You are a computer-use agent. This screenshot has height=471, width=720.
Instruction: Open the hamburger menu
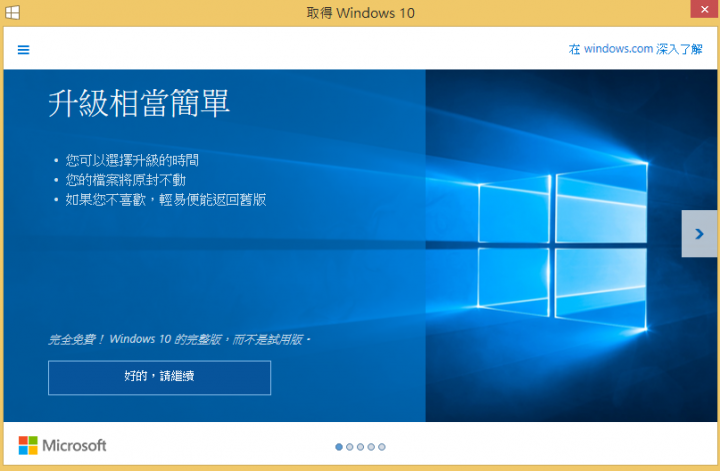tap(23, 50)
